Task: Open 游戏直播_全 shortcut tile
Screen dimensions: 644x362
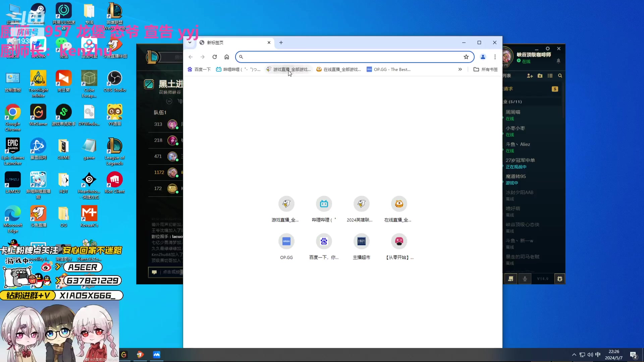Action: (286, 209)
